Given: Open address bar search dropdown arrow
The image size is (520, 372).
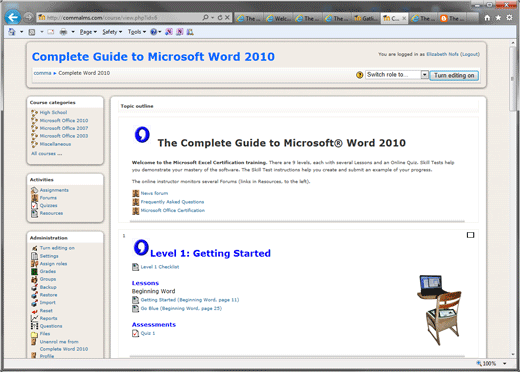Looking at the screenshot, I should pos(212,18).
